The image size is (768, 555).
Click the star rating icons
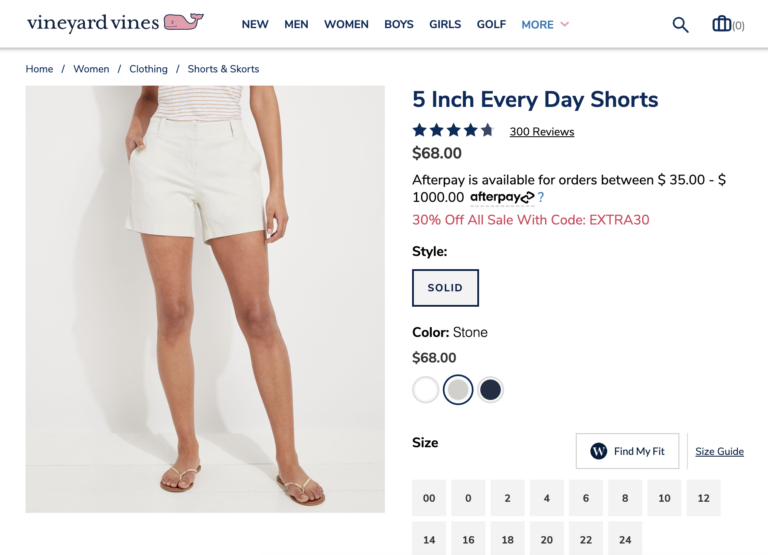click(x=453, y=130)
